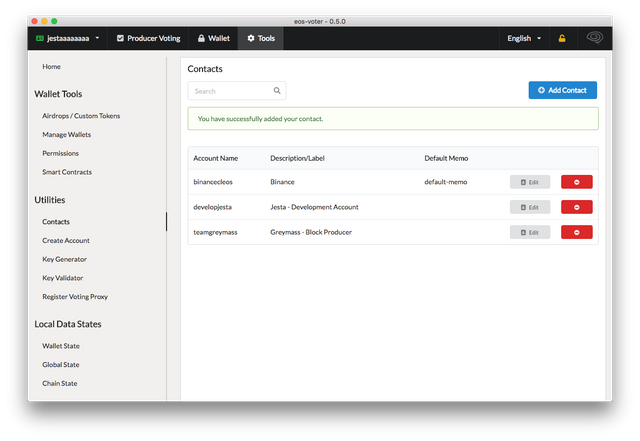Click the Binance description cell

pyautogui.click(x=282, y=182)
